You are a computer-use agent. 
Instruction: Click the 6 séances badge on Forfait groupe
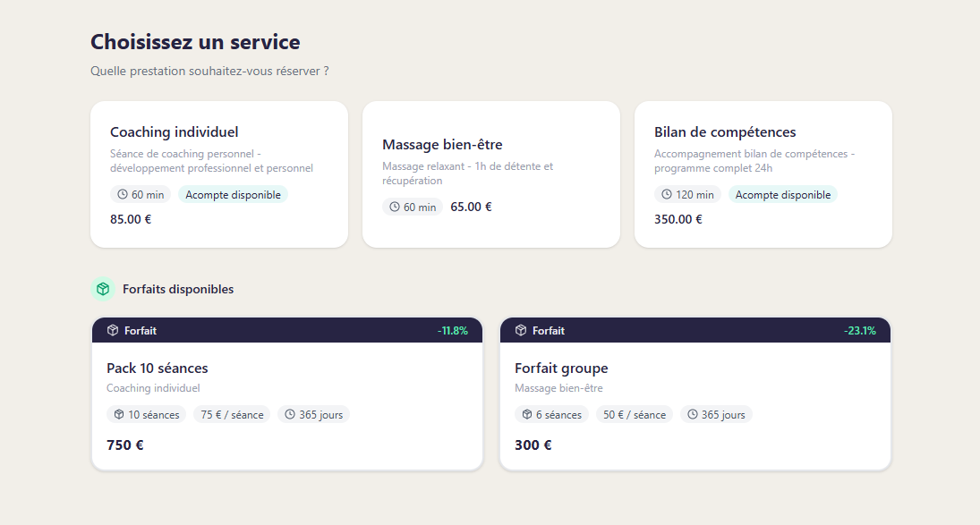click(x=551, y=414)
